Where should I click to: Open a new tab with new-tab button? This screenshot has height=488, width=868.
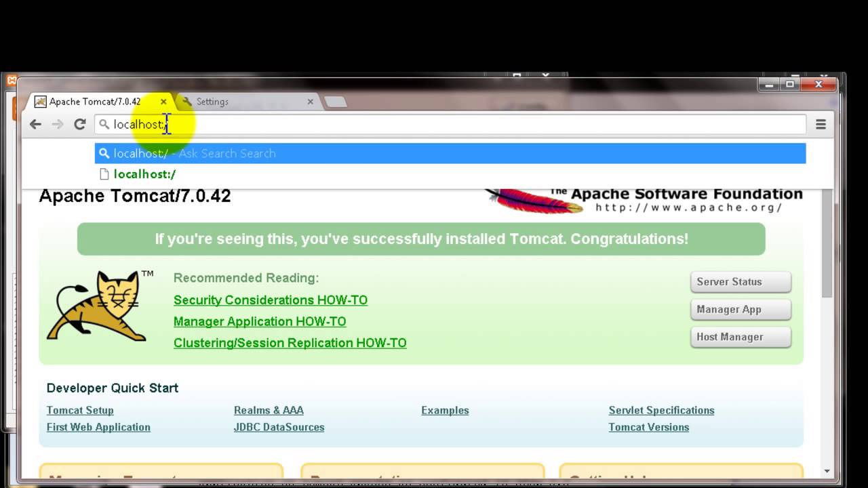(336, 102)
